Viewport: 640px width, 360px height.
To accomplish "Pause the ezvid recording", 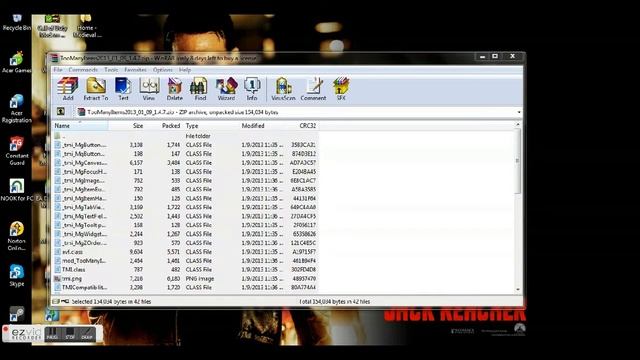I will [x=52, y=333].
